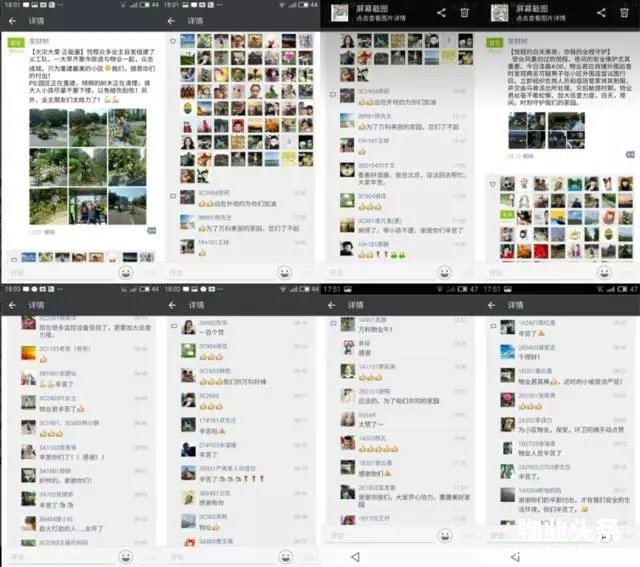Tap emoji smiley button in top-left panel
Image resolution: width=640 pixels, height=567 pixels.
126,272
